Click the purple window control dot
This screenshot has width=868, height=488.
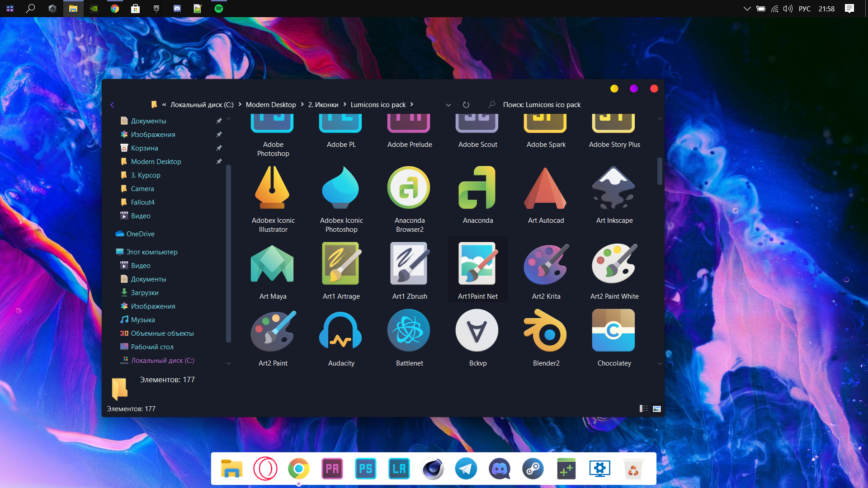coord(634,89)
